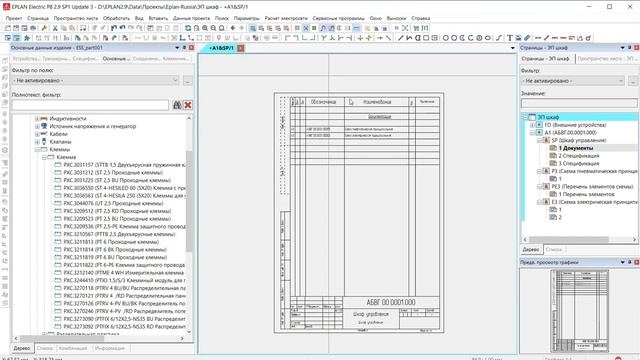Image resolution: width=640 pixels, height=360 pixels.
Task: Open the Проект menu
Action: point(14,18)
